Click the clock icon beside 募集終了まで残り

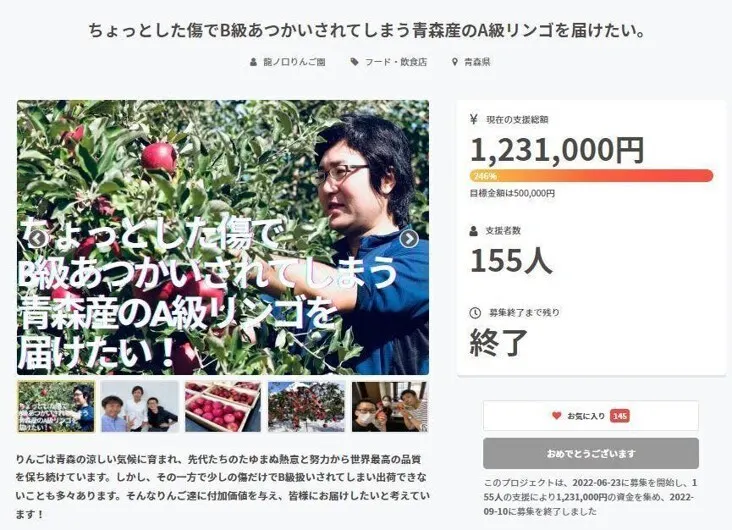click(475, 312)
